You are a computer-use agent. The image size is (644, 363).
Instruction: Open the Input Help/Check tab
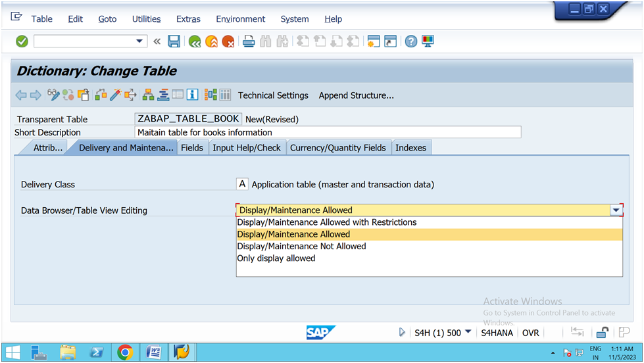tap(247, 148)
